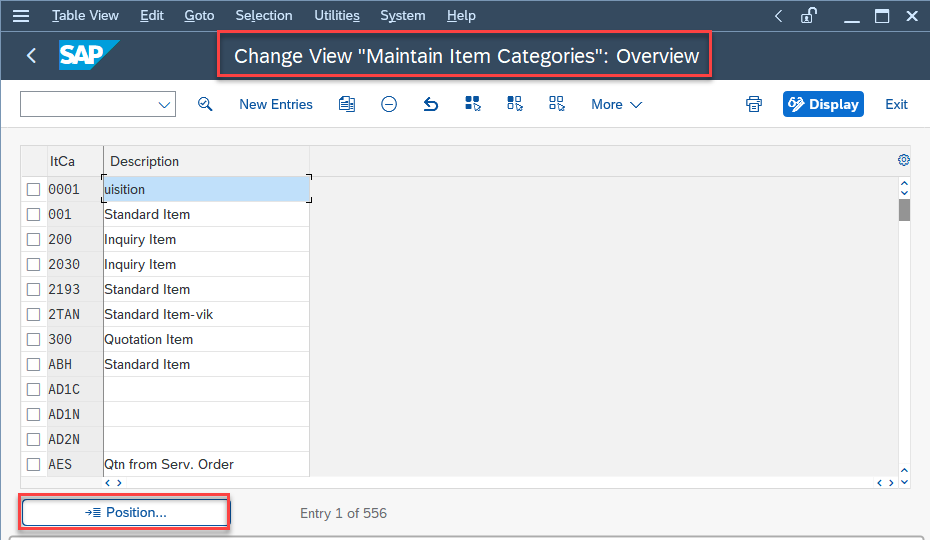Click the scroll-right arrow under Description column
The width and height of the screenshot is (930, 540).
pyautogui.click(x=119, y=483)
